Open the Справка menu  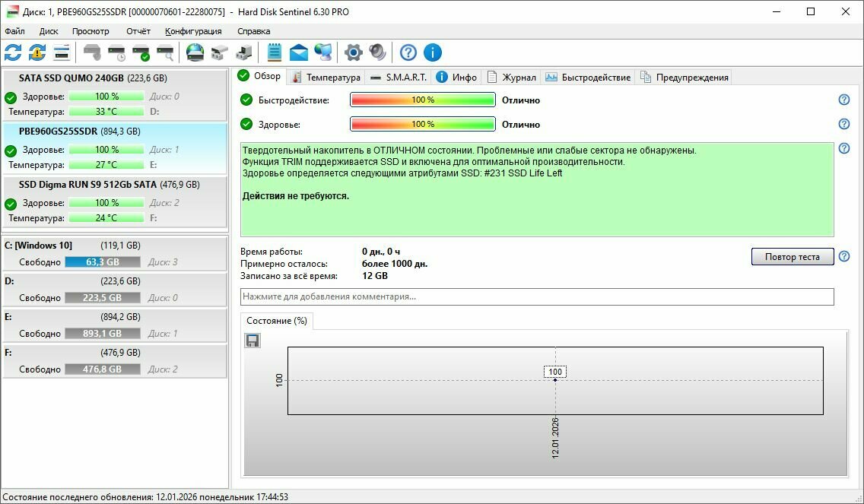tap(253, 31)
